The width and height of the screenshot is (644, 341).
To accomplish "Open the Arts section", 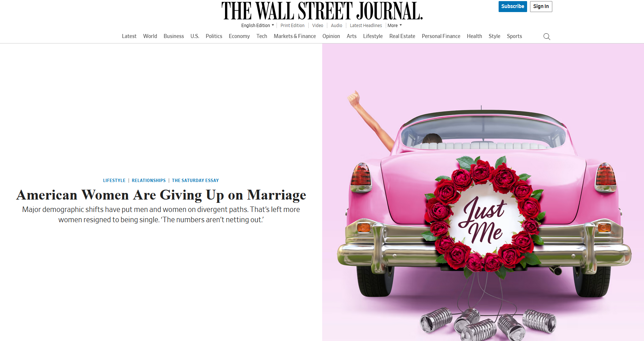I will [351, 36].
